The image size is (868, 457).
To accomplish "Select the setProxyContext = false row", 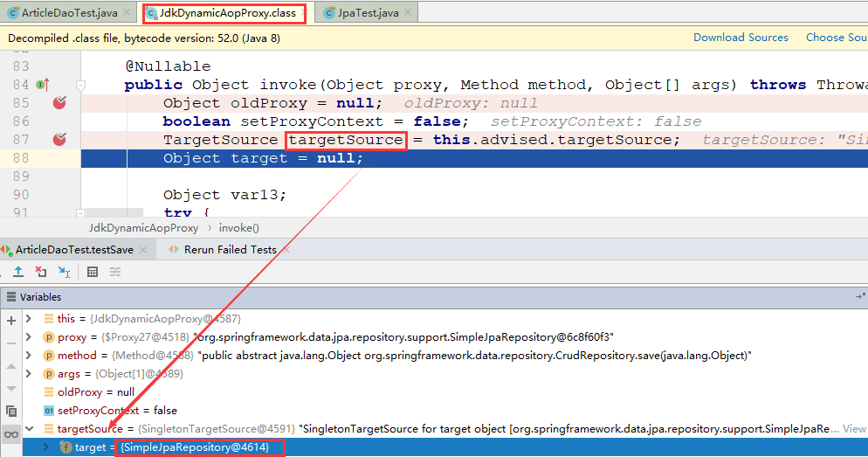I will coord(445,410).
